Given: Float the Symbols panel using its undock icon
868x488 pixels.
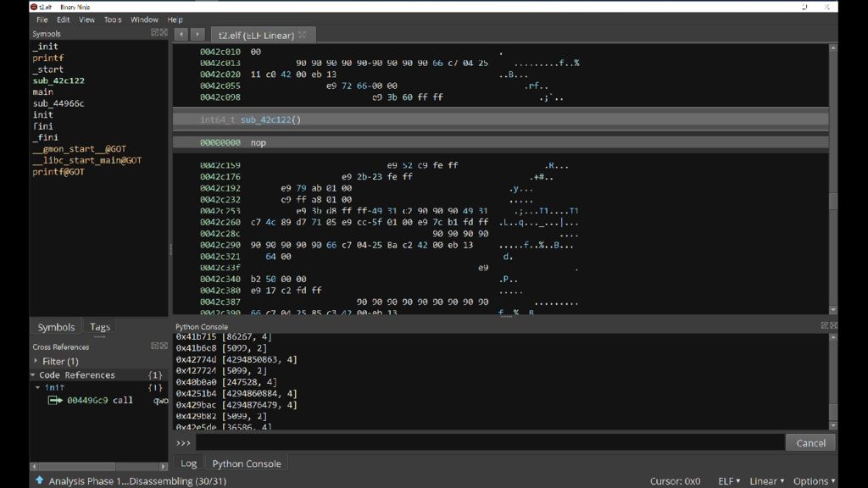Looking at the screenshot, I should [154, 33].
